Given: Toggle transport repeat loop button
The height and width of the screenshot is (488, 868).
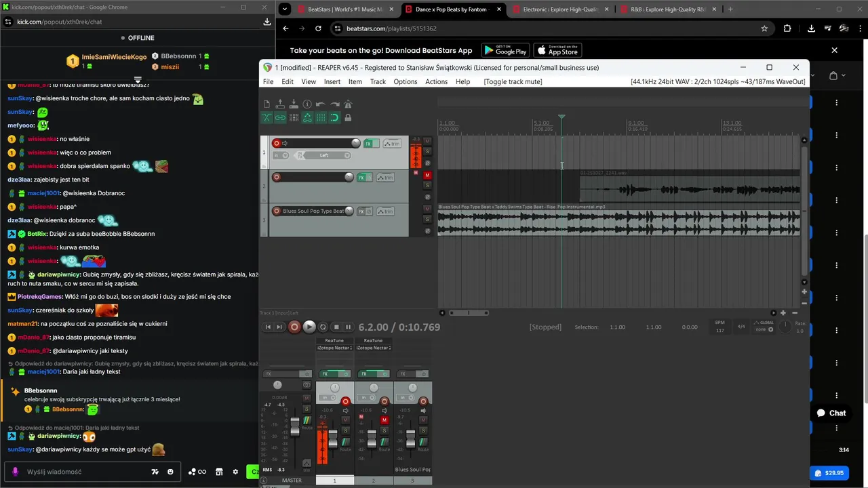Looking at the screenshot, I should [323, 327].
